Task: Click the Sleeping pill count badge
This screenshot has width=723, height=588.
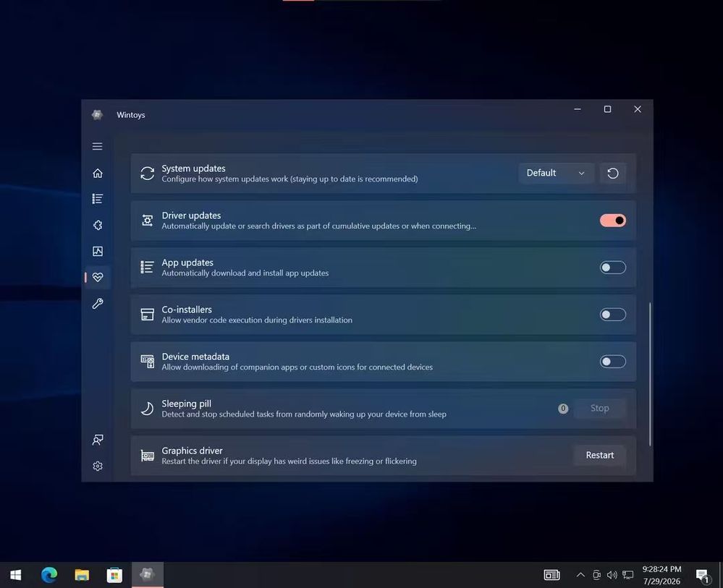Action: click(563, 409)
